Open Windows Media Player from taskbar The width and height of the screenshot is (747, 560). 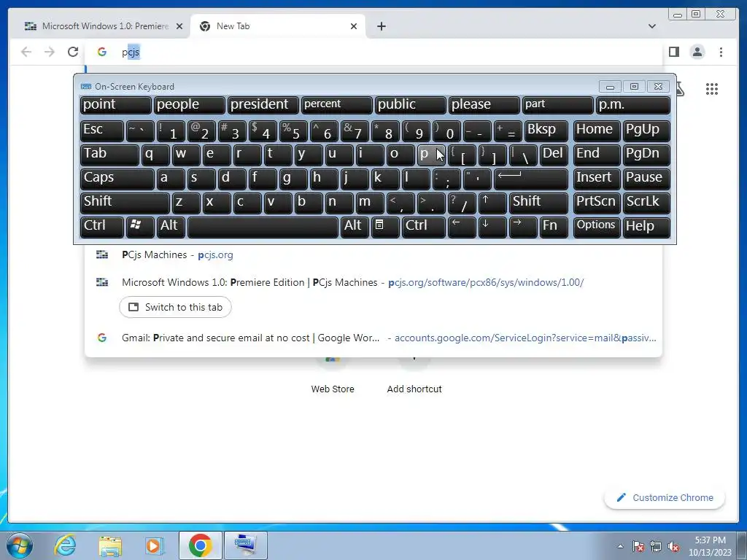coord(154,545)
